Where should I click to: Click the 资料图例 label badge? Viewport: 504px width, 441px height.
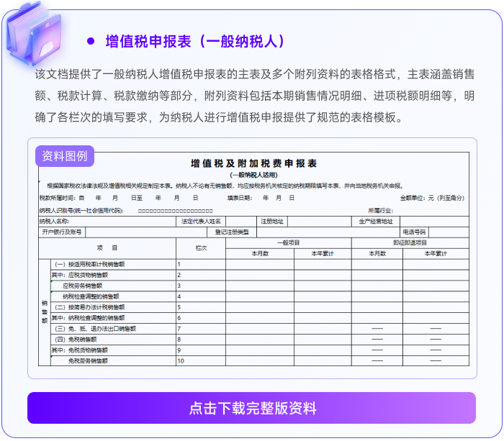click(65, 155)
